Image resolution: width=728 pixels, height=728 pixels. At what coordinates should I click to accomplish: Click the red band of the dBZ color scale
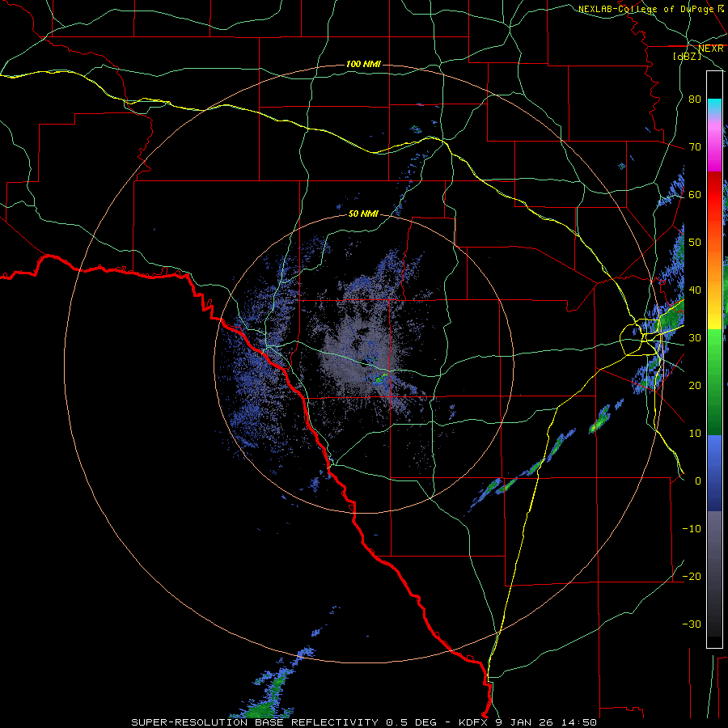tap(714, 195)
